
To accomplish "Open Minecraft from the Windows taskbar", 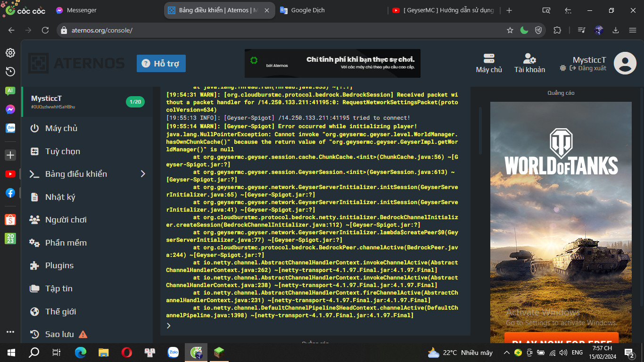I will pos(218,352).
